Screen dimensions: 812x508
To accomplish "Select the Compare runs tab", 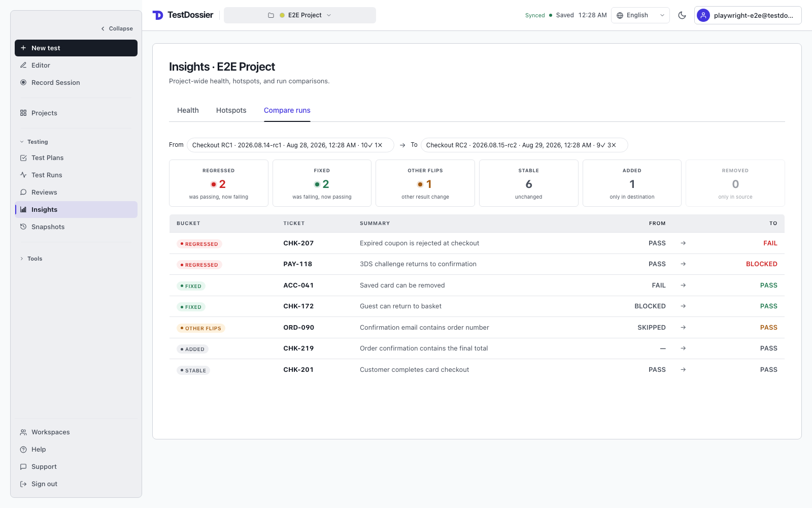I will point(287,110).
